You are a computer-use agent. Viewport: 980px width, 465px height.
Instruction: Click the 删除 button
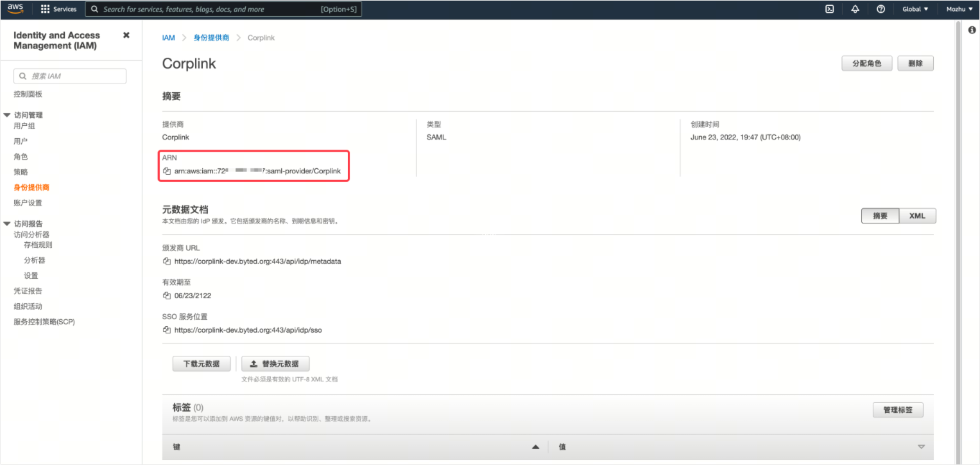click(915, 64)
